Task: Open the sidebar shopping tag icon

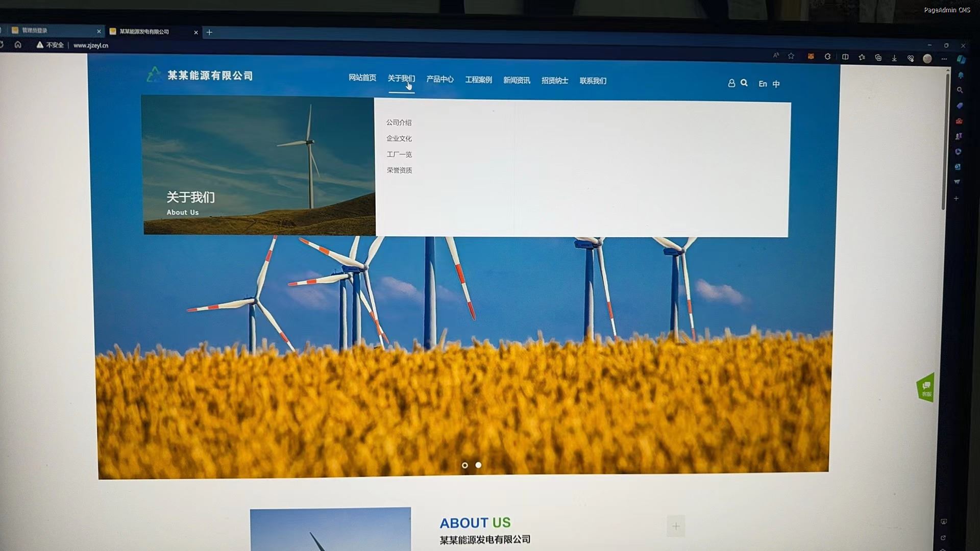Action: (x=960, y=106)
